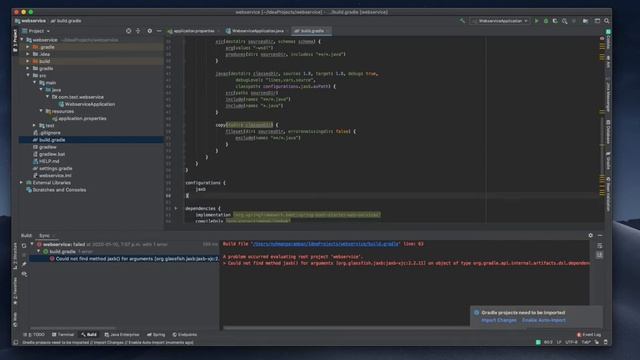The image size is (640, 360).
Task: Switch to Build tab in Build panel
Action: (x=26, y=236)
